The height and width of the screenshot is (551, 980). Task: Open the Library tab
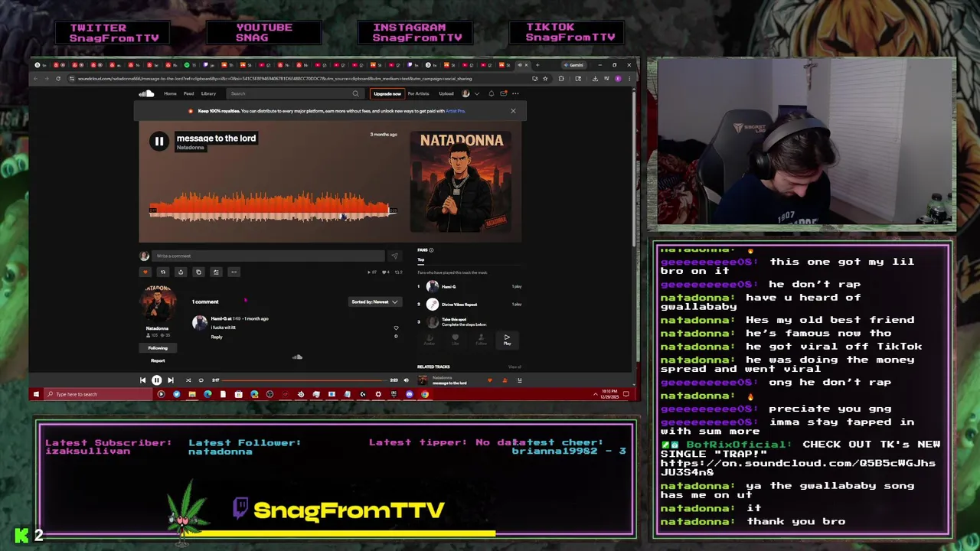click(x=208, y=93)
